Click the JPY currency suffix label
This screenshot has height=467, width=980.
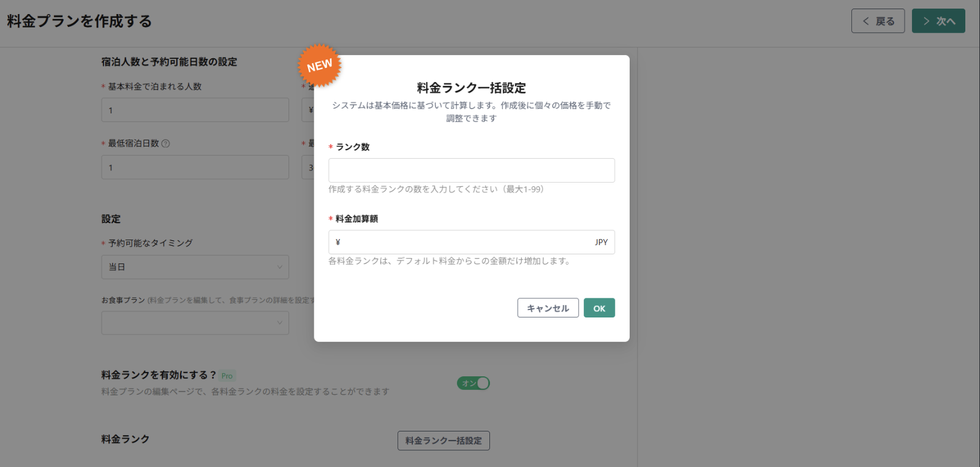coord(601,242)
